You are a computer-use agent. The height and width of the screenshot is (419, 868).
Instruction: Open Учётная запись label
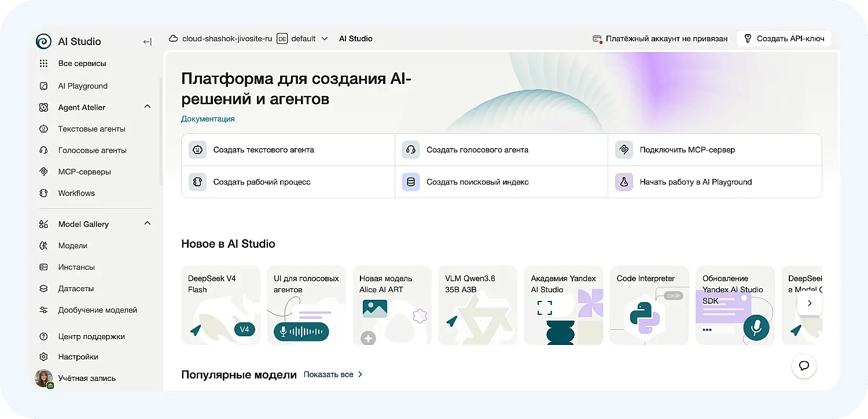click(x=87, y=378)
